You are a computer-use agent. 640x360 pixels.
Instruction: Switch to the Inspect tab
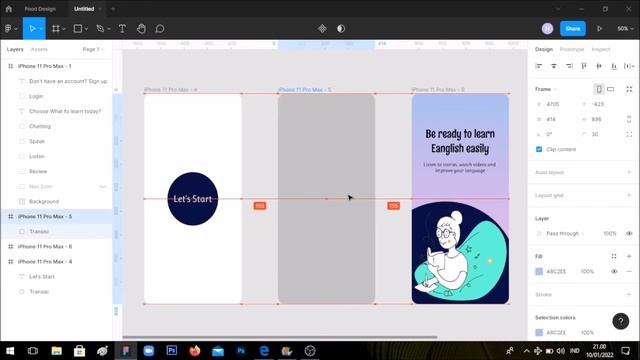pos(600,49)
